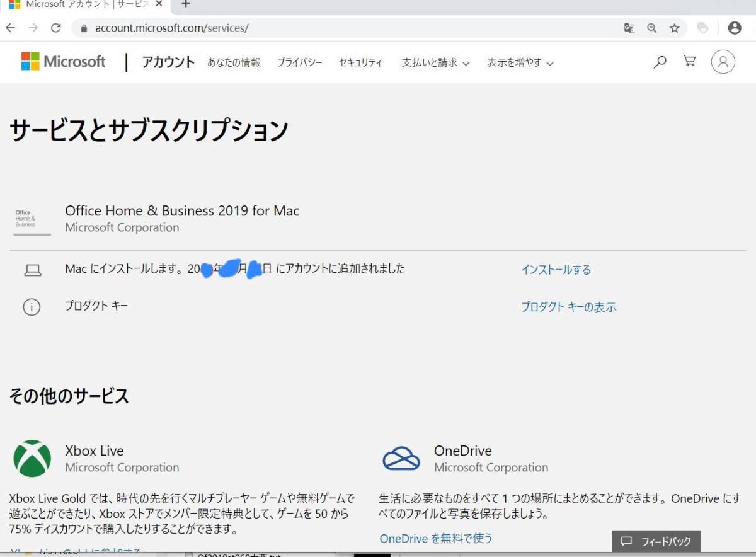The height and width of the screenshot is (557, 756).
Task: Click Office Home & Business 2019 for Mac title
Action: point(183,210)
